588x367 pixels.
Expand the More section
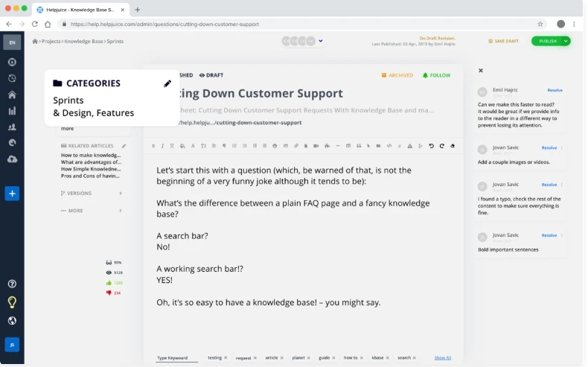pos(92,211)
